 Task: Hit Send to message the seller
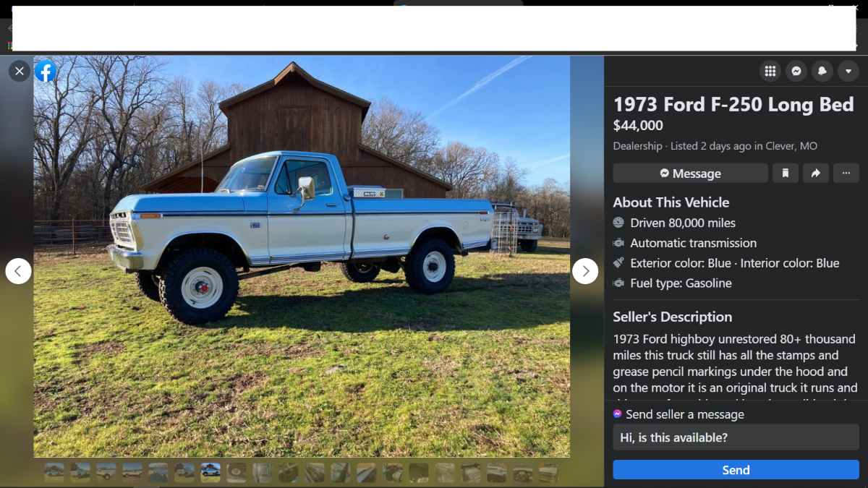(x=736, y=469)
